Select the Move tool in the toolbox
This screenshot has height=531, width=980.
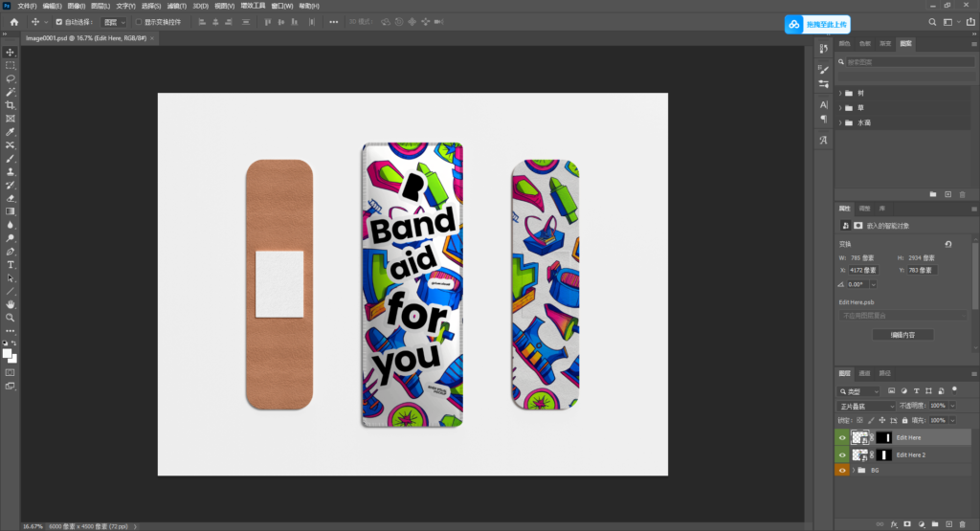(10, 53)
